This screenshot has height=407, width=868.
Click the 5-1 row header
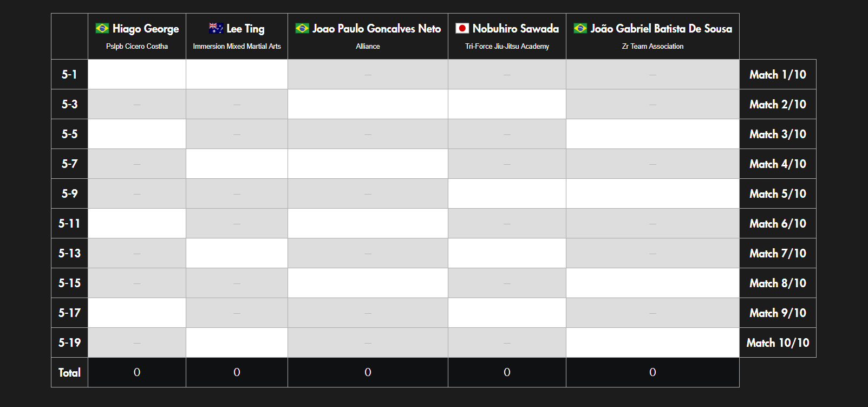point(69,74)
